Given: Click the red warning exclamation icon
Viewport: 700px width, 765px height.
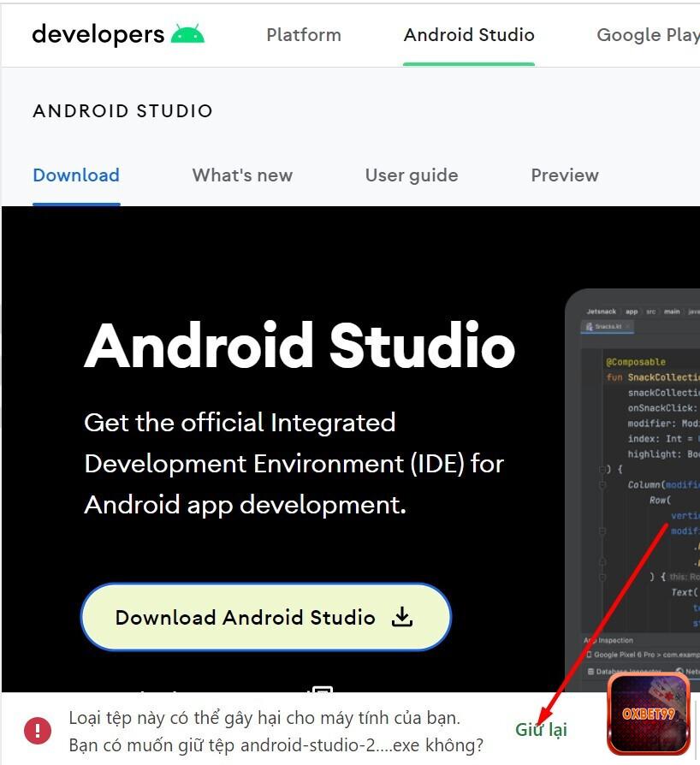Looking at the screenshot, I should pos(38,730).
